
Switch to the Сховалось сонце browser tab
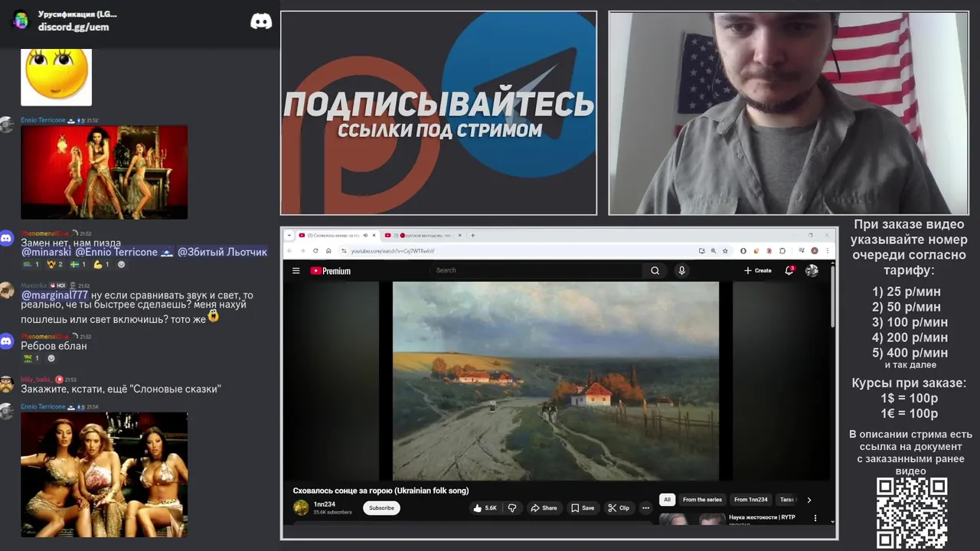(338, 235)
